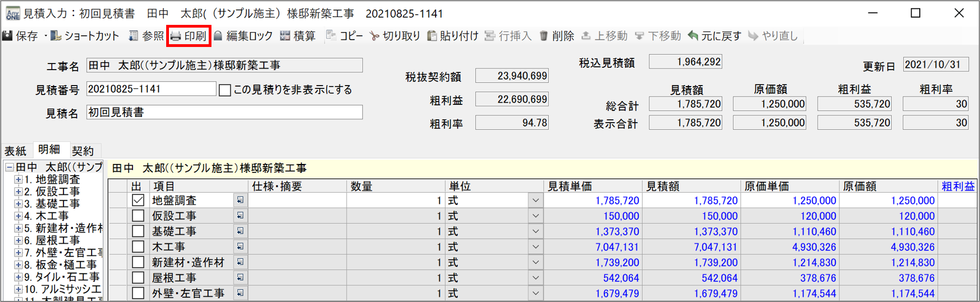Check the 仮設工事 row output checkbox
The image size is (980, 302).
138,216
